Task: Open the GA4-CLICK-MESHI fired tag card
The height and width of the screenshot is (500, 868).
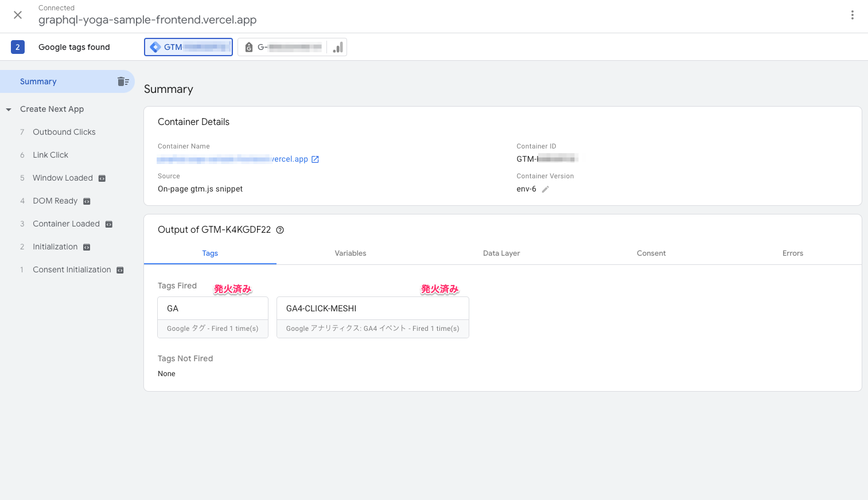Action: (372, 317)
